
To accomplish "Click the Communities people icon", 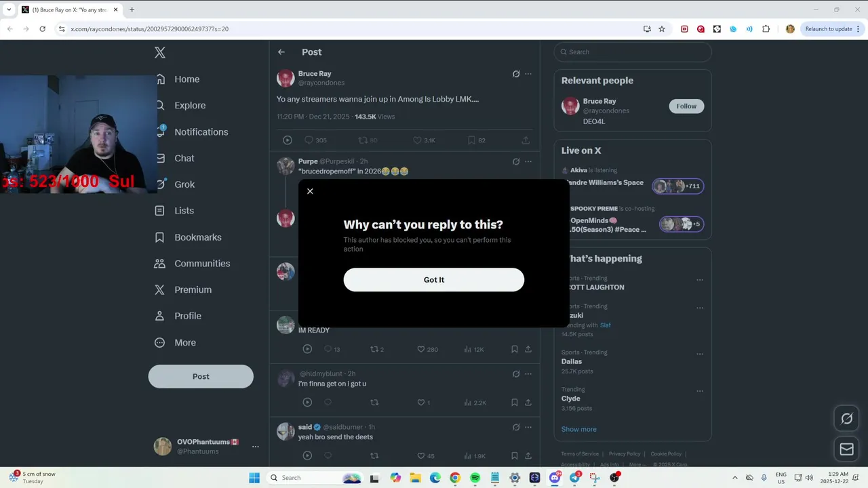I will click(160, 264).
